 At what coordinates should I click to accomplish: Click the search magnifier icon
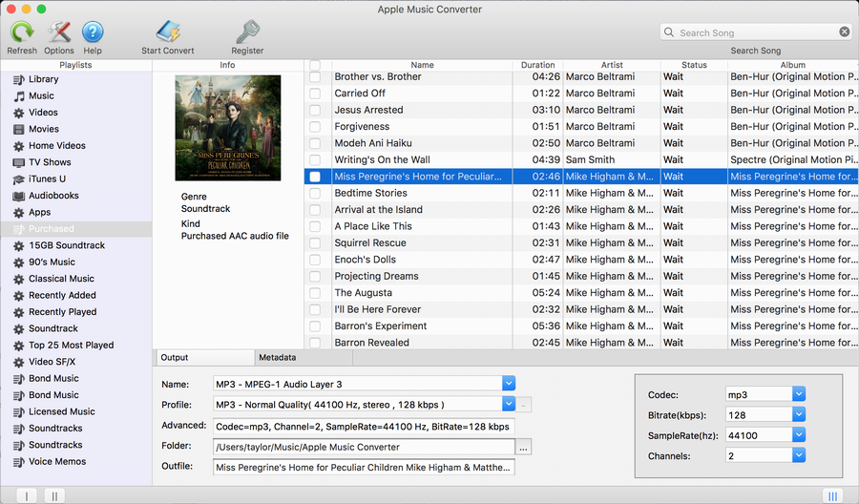669,32
